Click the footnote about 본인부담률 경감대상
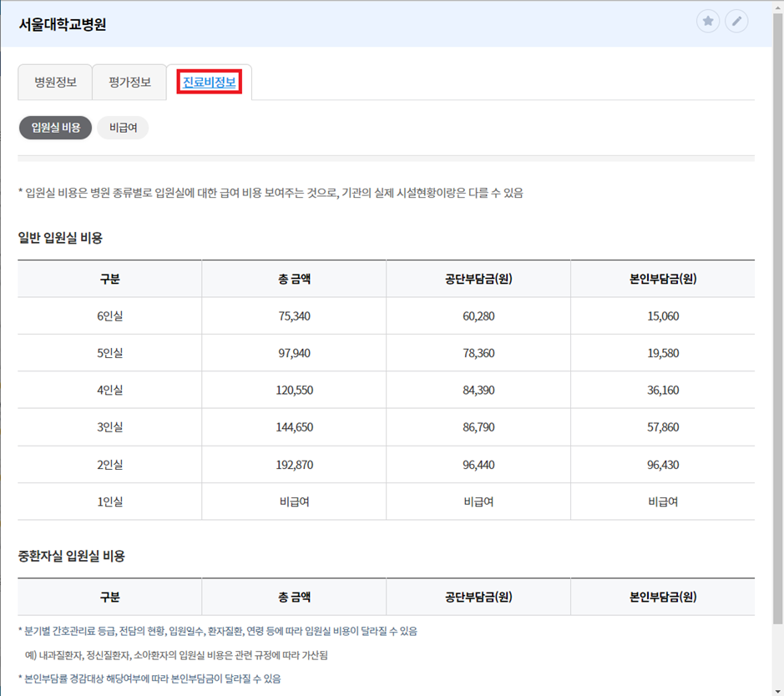 pyautogui.click(x=149, y=678)
